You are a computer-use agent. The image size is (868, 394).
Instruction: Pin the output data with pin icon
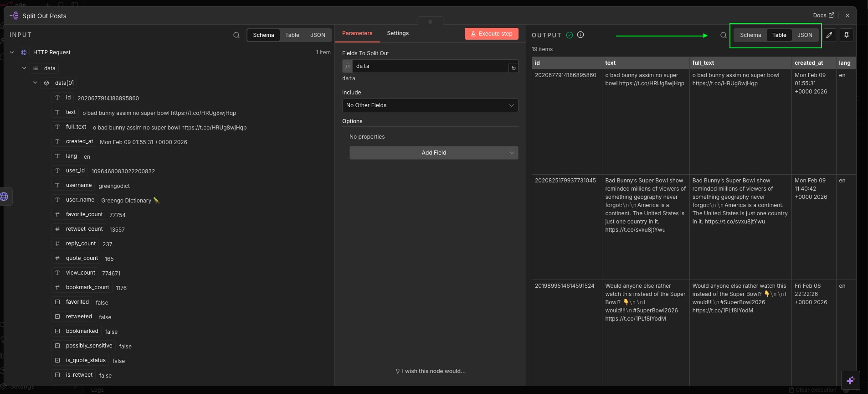coord(846,35)
